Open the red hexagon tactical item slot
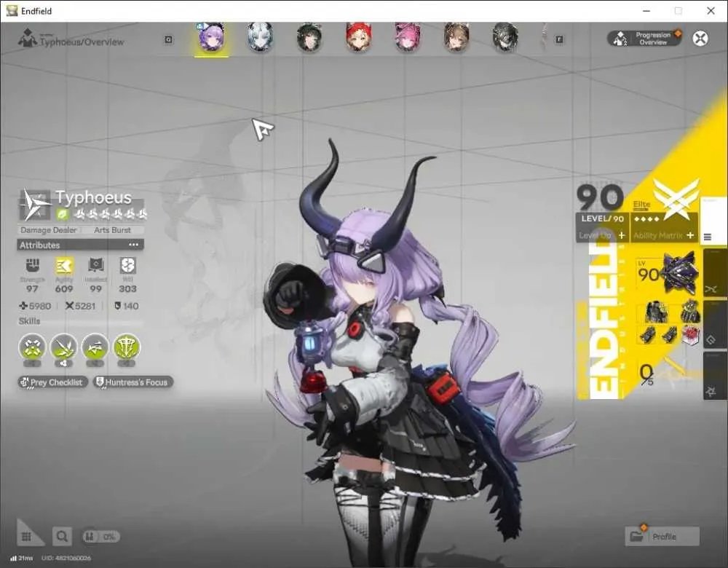The image size is (728, 568). [x=690, y=335]
